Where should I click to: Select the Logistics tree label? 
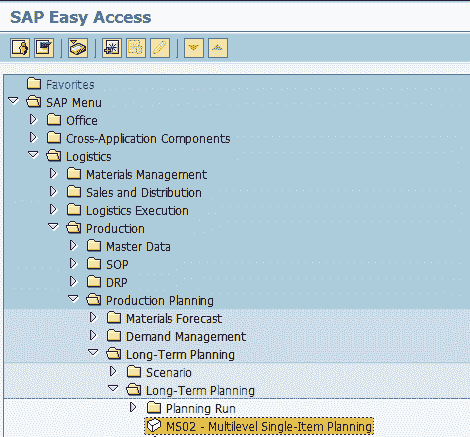click(x=88, y=156)
